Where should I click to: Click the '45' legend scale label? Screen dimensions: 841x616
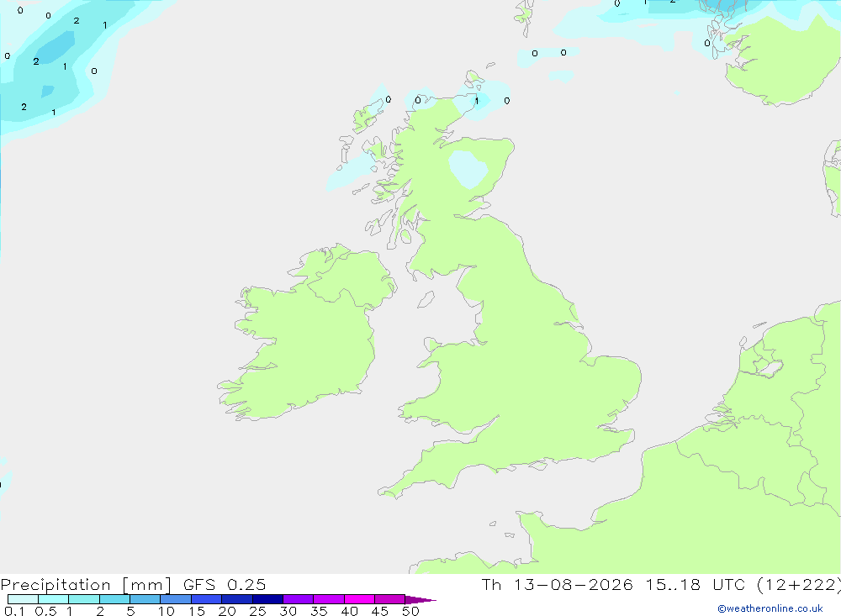point(380,611)
